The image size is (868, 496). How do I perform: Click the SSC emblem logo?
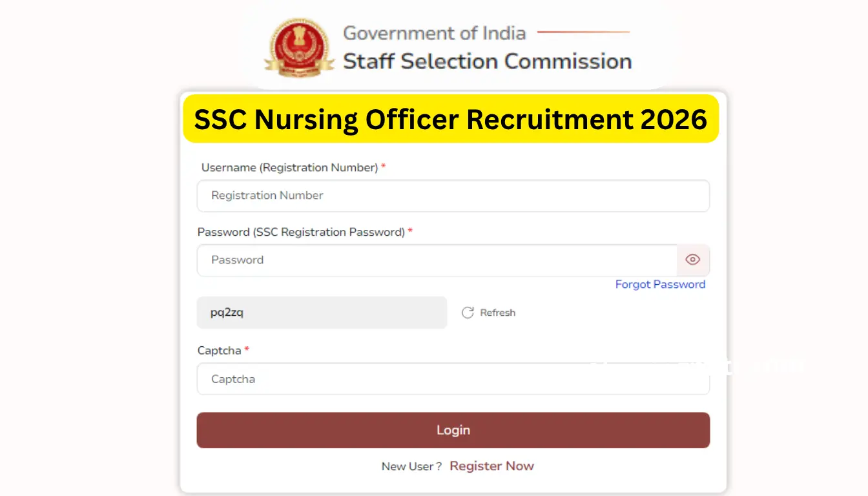(x=297, y=46)
